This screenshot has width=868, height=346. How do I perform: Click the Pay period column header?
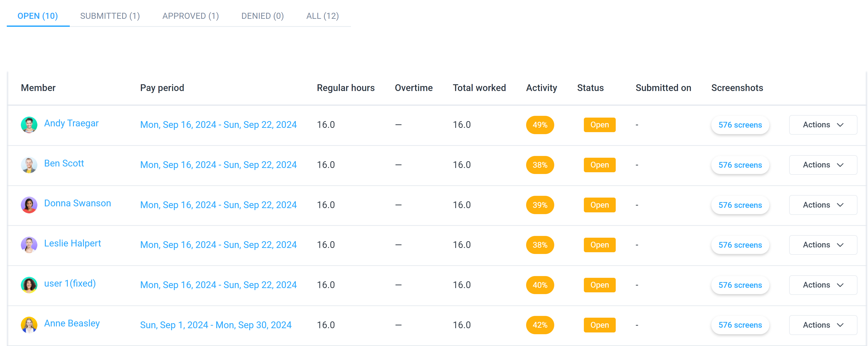[162, 88]
